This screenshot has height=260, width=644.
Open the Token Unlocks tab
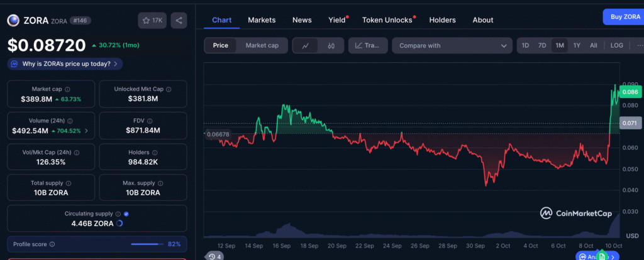click(x=386, y=20)
